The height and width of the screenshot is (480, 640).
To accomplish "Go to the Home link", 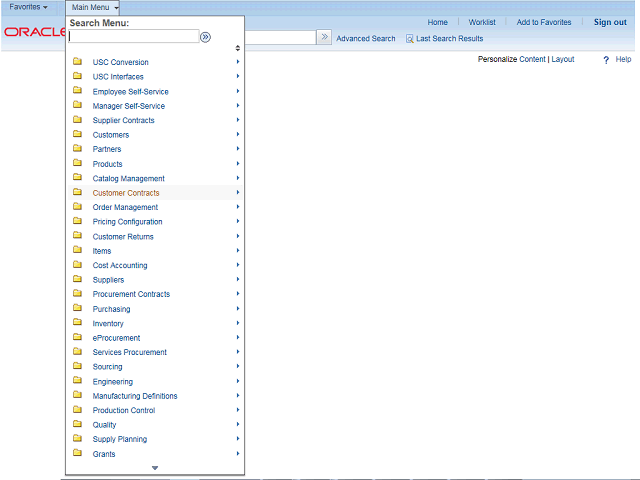I will [x=438, y=22].
